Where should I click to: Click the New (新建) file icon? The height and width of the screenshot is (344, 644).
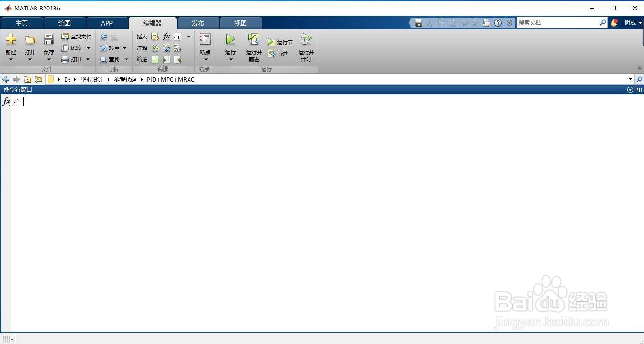click(x=11, y=40)
